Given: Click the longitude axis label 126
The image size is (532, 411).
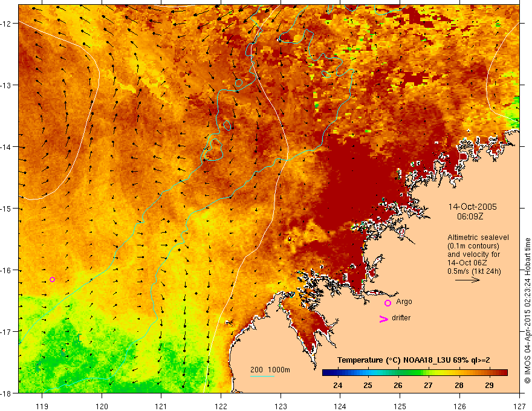Looking at the screenshot, I should (x=459, y=406).
